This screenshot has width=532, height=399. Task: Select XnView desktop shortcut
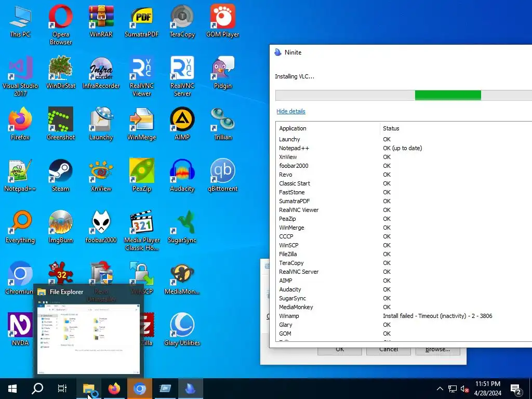(101, 176)
